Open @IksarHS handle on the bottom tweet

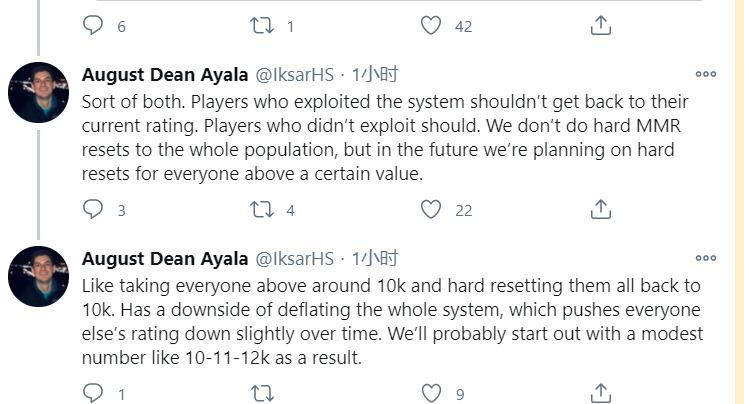click(x=295, y=259)
